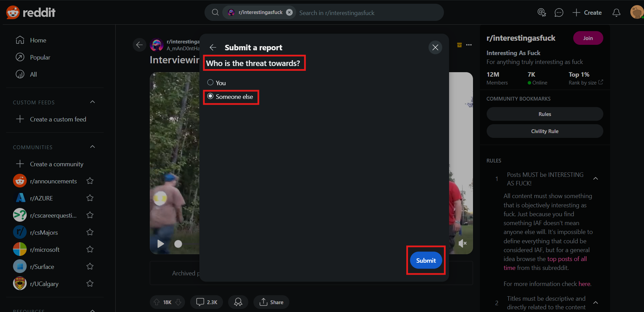Join the r/interestingasfuck community
Viewport: 644px width, 312px height.
pos(588,38)
